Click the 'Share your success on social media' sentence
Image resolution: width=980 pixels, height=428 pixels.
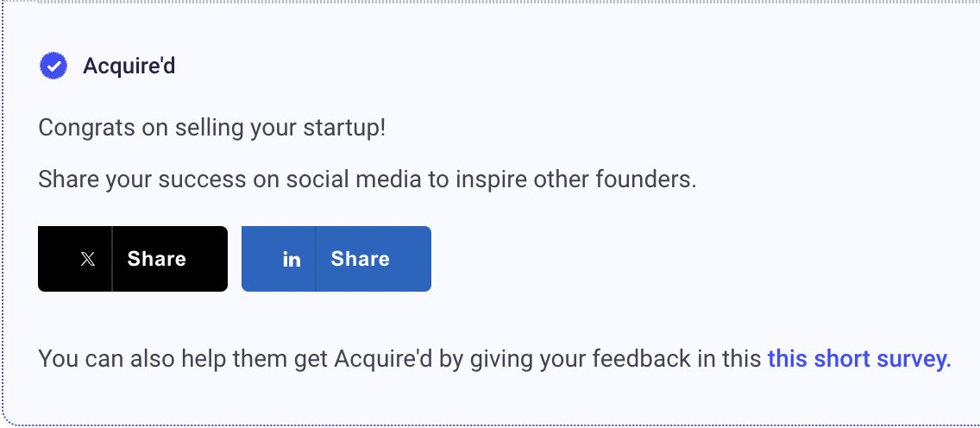(367, 180)
